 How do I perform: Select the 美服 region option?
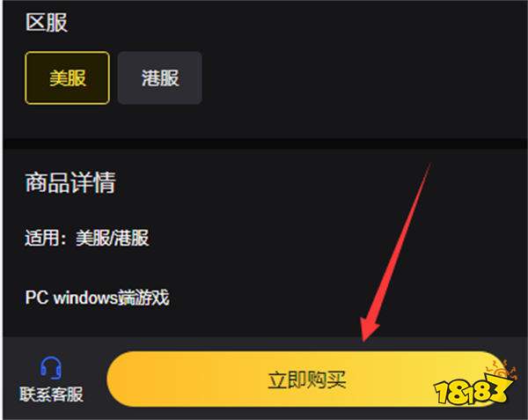tap(68, 77)
